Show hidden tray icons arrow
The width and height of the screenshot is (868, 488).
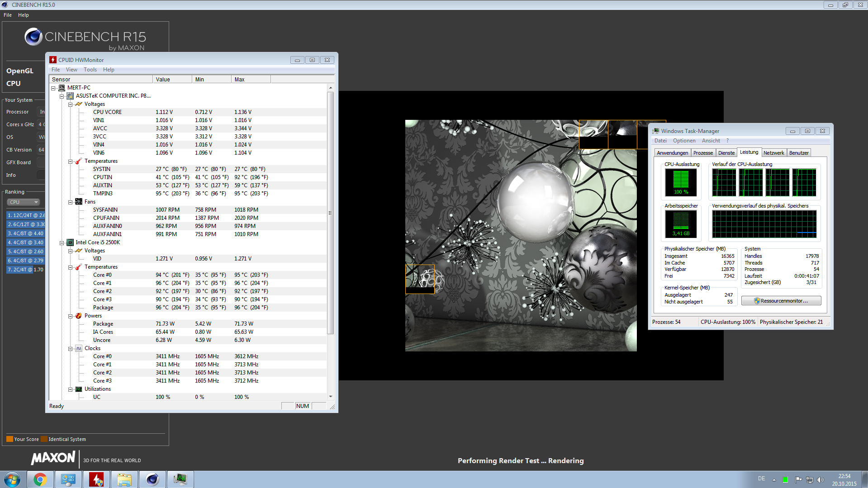[x=774, y=479]
